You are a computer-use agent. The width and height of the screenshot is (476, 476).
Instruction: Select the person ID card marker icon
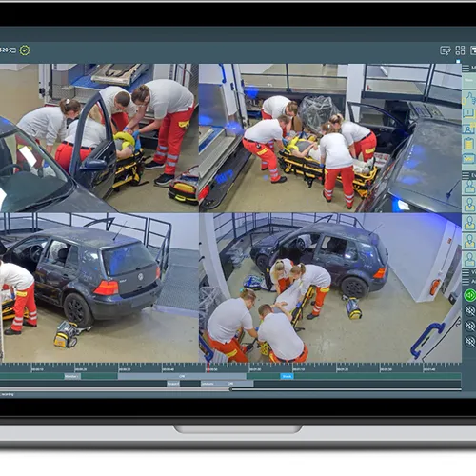pyautogui.click(x=469, y=129)
